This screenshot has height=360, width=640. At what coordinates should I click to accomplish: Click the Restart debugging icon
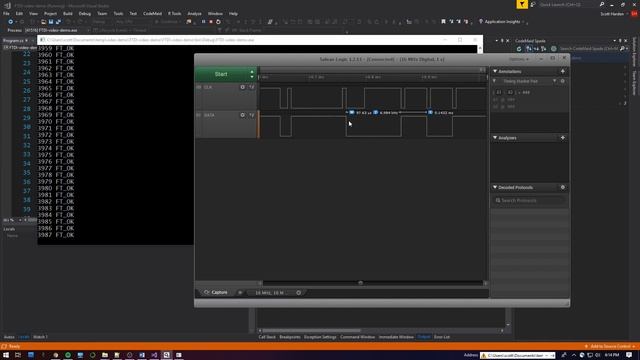coord(218,22)
